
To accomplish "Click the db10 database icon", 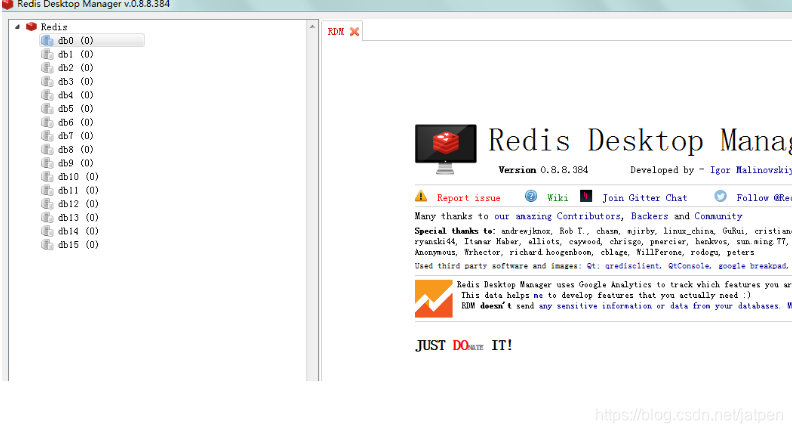I will click(47, 177).
